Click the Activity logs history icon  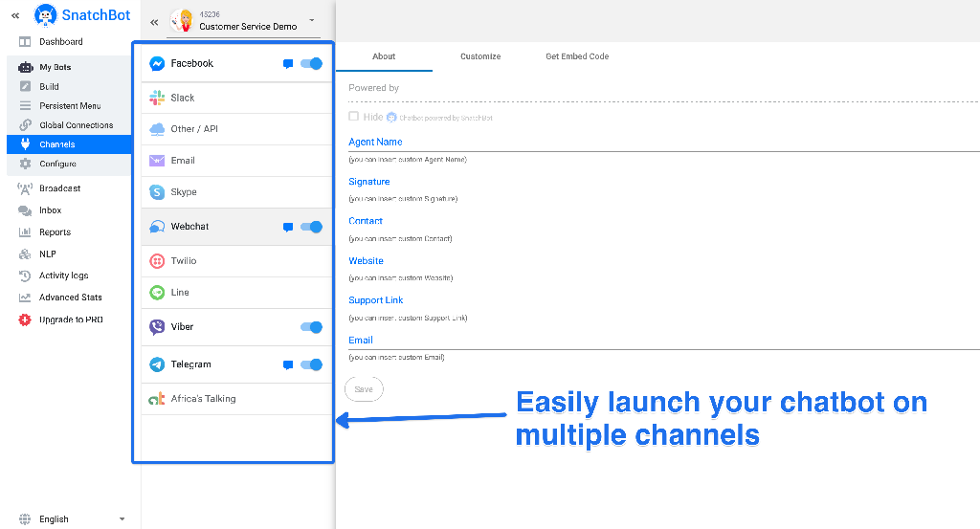25,276
